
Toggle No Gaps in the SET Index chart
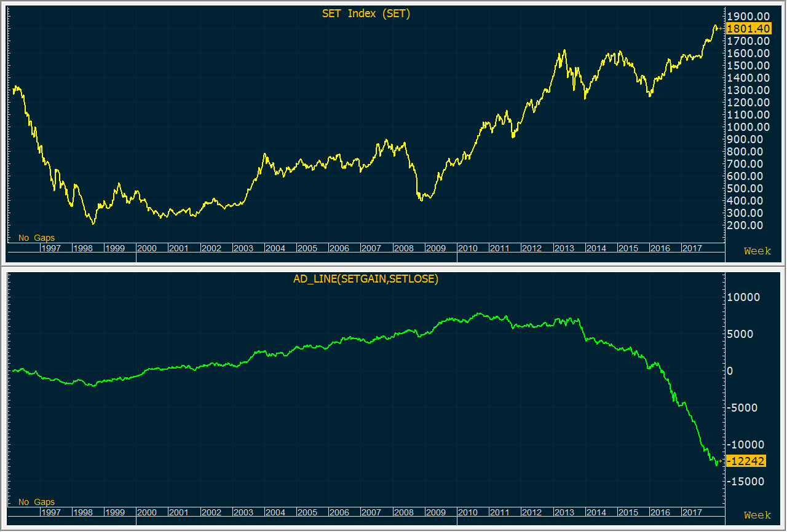pyautogui.click(x=36, y=238)
